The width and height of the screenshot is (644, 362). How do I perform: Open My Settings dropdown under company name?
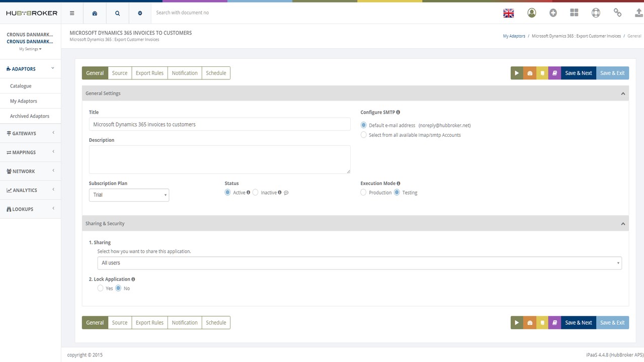tap(30, 49)
